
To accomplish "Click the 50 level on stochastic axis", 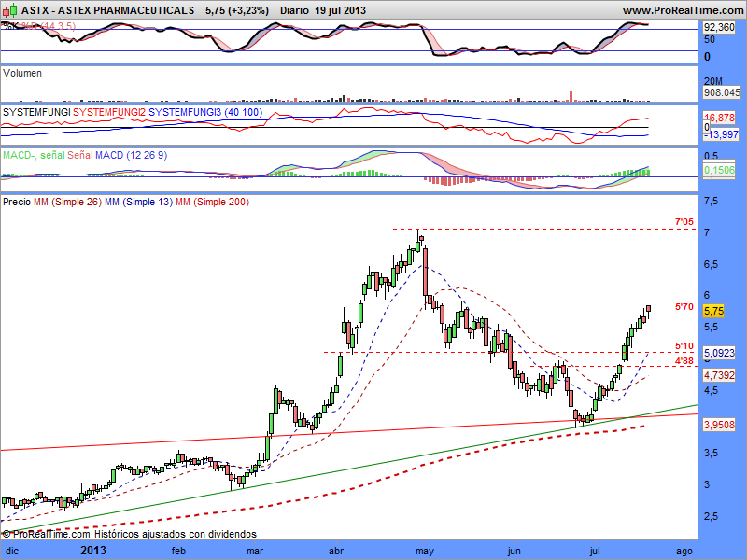I will (710, 39).
